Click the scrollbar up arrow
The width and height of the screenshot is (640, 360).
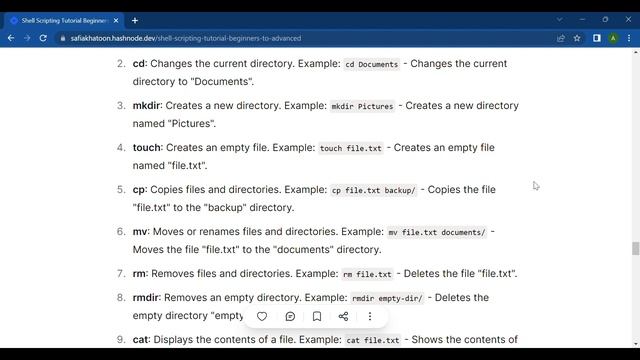(x=636, y=52)
